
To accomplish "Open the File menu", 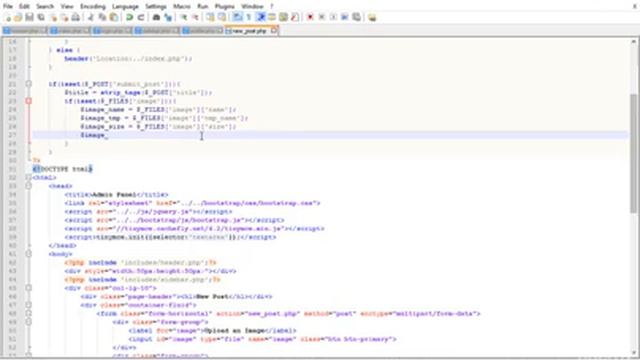I will coord(8,6).
